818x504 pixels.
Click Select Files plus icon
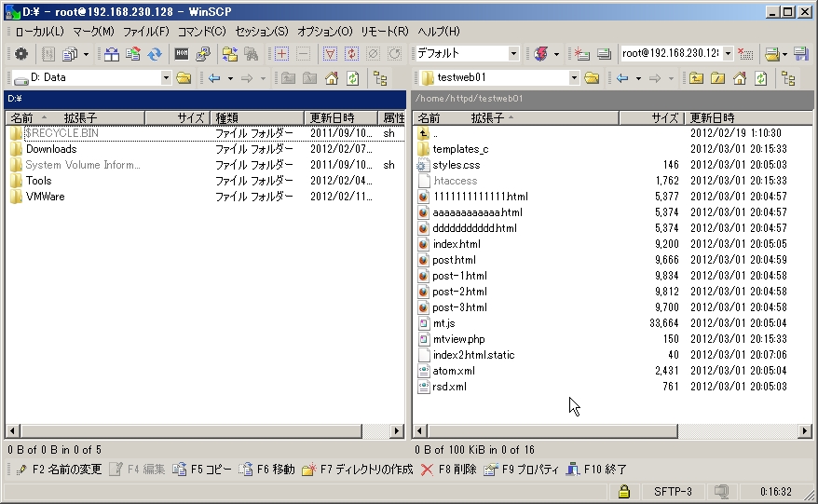[x=281, y=54]
